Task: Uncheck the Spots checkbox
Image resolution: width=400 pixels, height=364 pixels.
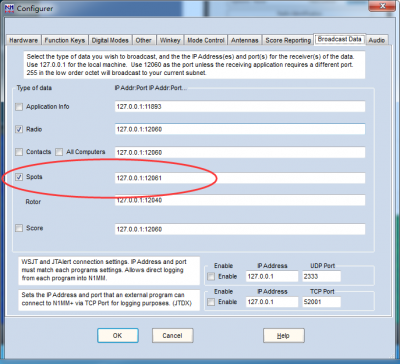Action: click(19, 177)
